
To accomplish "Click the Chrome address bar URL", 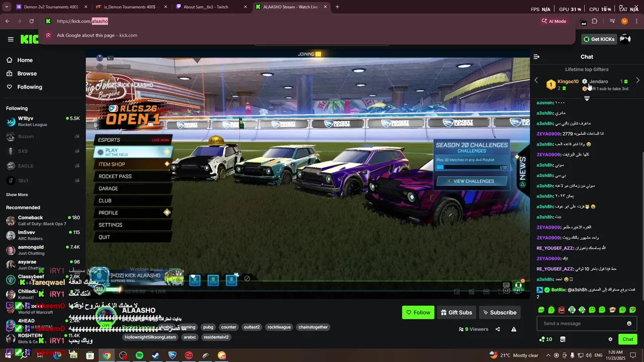I will [x=83, y=21].
